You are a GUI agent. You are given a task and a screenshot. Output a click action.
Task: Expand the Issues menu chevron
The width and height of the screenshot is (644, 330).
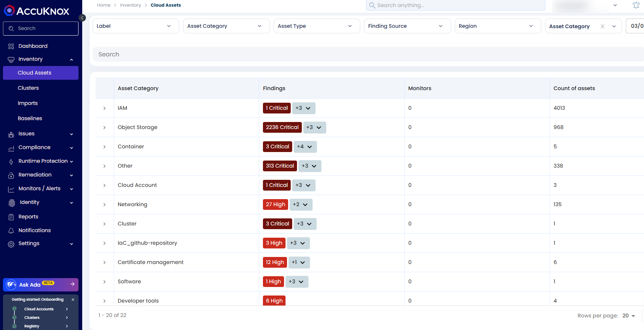(x=71, y=134)
